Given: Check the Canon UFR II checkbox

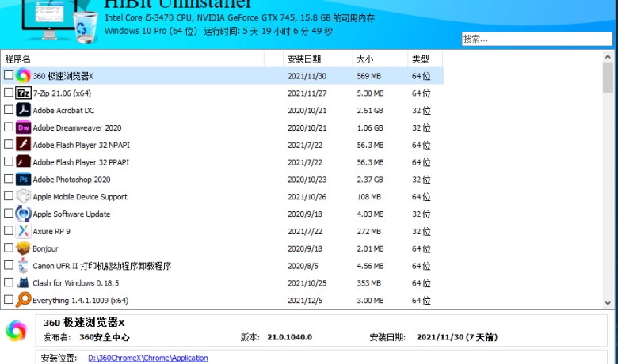Looking at the screenshot, I should [x=9, y=265].
